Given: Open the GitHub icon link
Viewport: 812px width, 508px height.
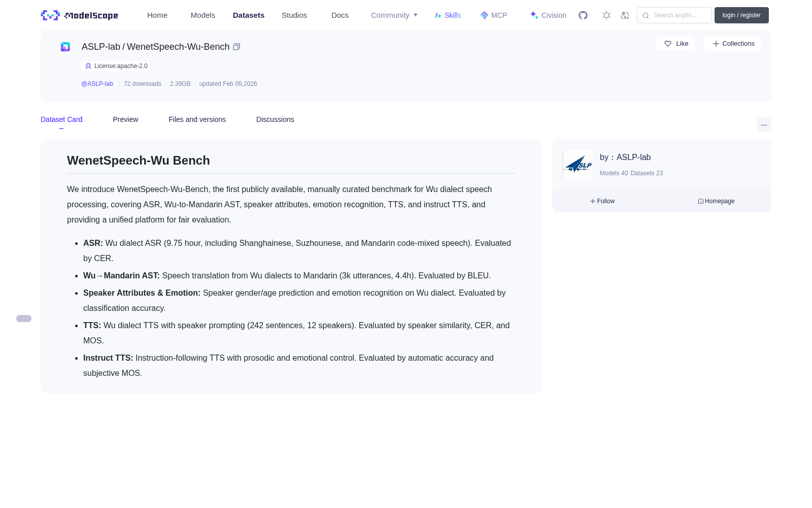Looking at the screenshot, I should coord(583,15).
